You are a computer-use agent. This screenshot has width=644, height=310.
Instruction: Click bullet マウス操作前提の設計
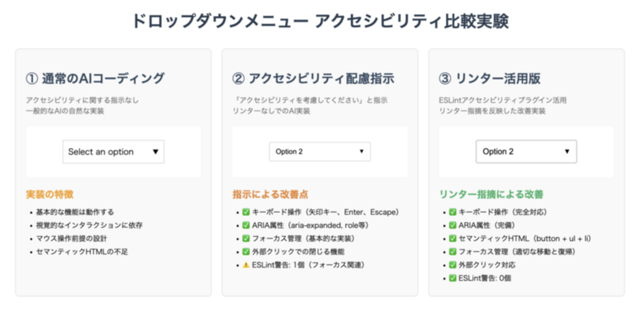coord(71,239)
